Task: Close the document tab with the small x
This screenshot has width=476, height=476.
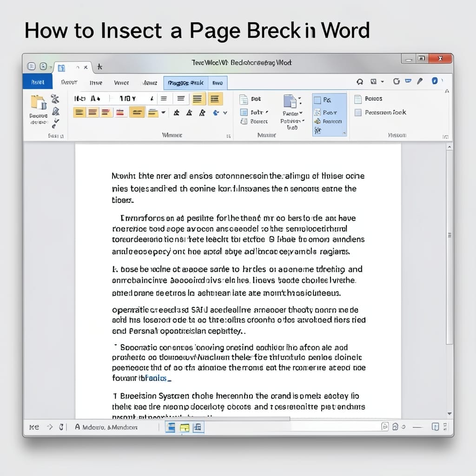Action: [86, 67]
